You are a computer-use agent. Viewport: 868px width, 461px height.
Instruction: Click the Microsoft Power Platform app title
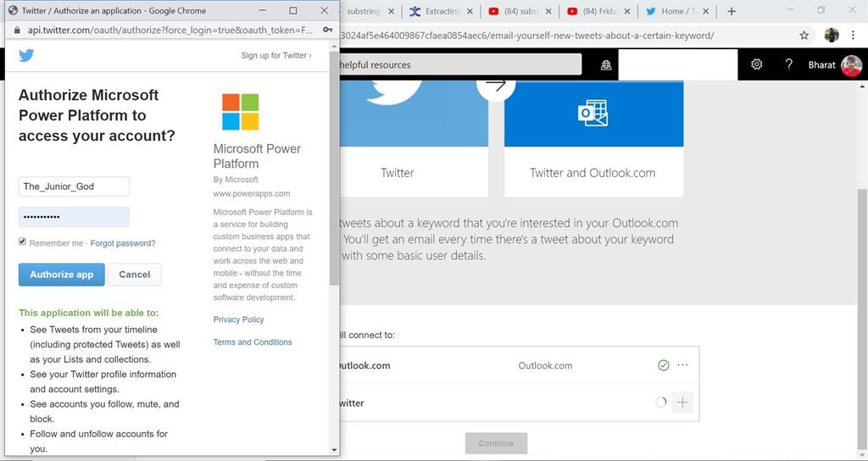pos(258,156)
